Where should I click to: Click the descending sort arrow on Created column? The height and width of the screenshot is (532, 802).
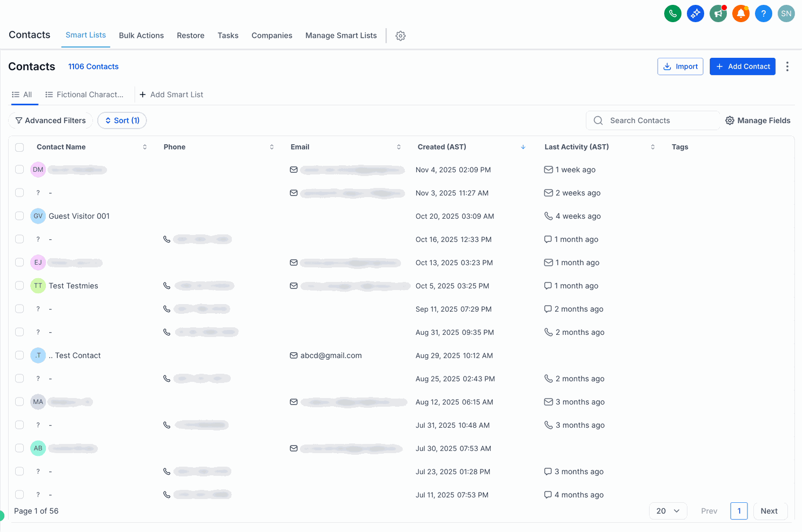tap(523, 147)
